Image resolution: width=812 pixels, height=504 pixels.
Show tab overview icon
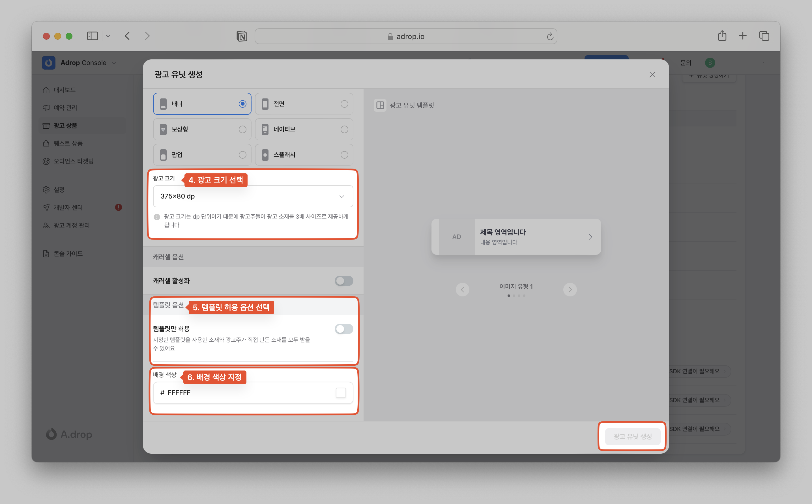(x=764, y=36)
